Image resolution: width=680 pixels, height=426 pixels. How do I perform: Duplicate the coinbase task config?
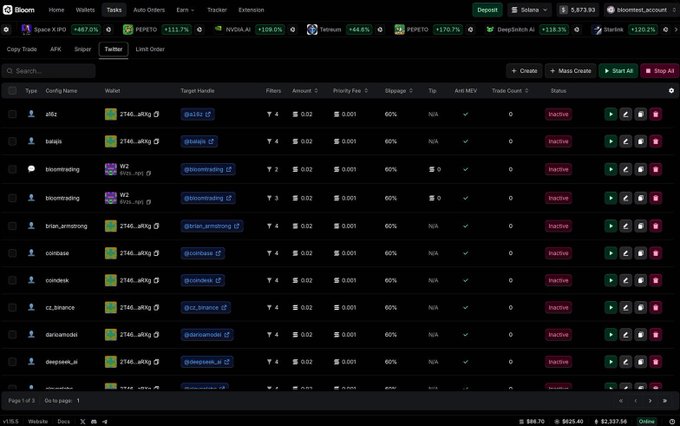pyautogui.click(x=641, y=253)
